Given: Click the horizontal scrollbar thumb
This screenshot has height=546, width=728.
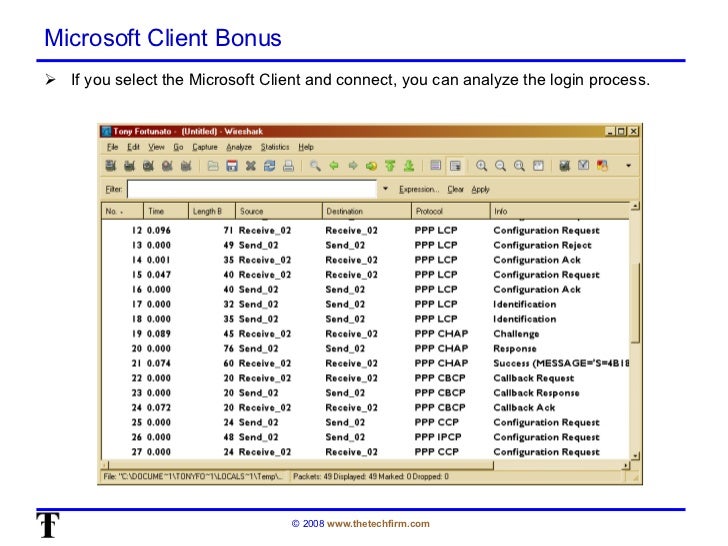Looking at the screenshot, I should point(301,465).
